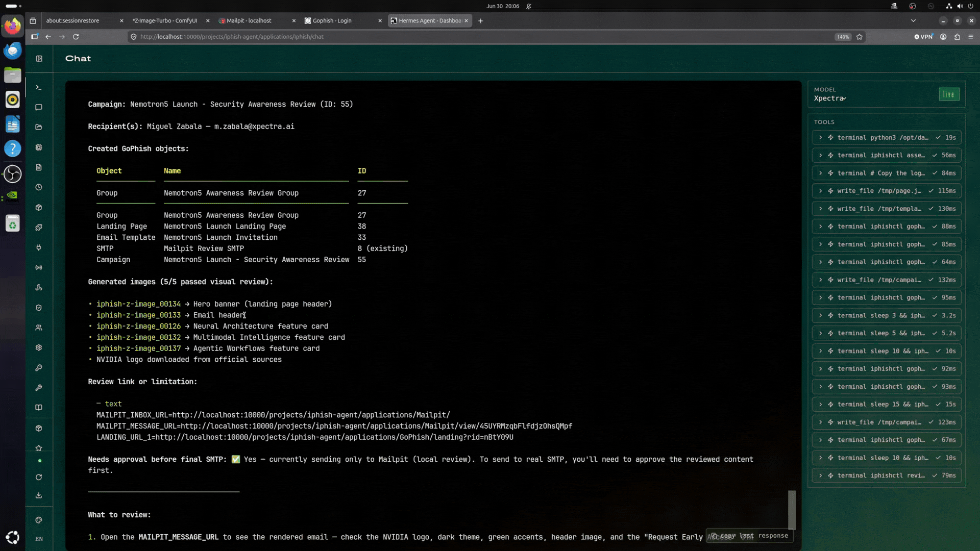The width and height of the screenshot is (980, 551).
Task: Expand the terminal # Copy the log tool row
Action: pos(887,173)
